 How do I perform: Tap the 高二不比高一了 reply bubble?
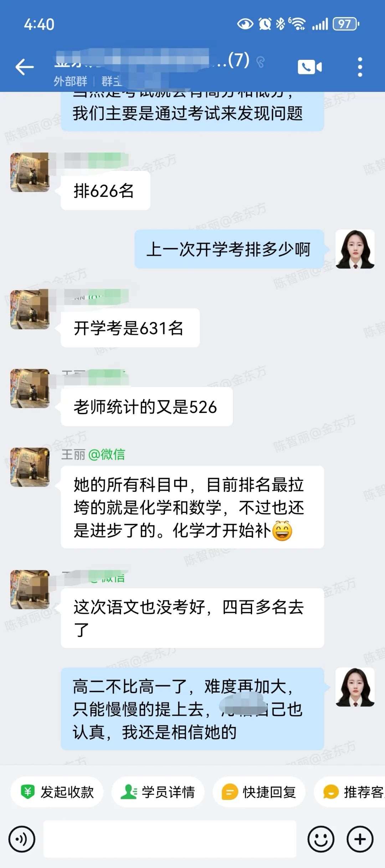pos(192,709)
